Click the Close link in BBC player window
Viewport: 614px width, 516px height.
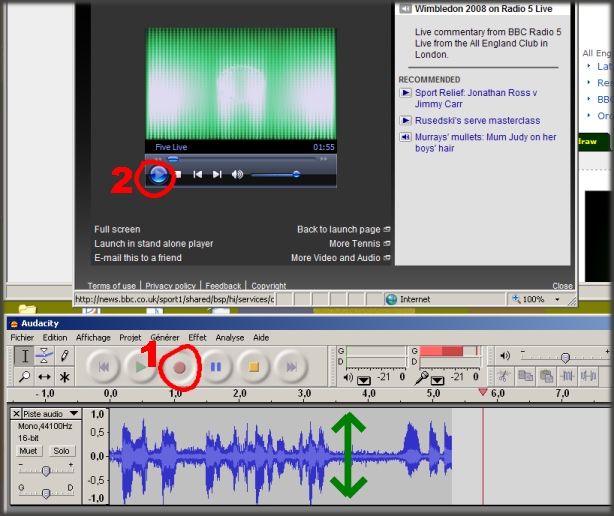tap(562, 286)
